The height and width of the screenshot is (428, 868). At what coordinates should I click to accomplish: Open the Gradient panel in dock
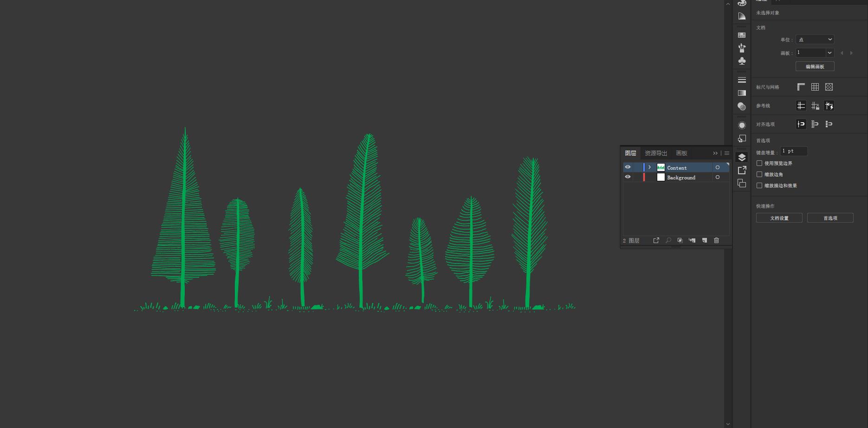(x=742, y=93)
